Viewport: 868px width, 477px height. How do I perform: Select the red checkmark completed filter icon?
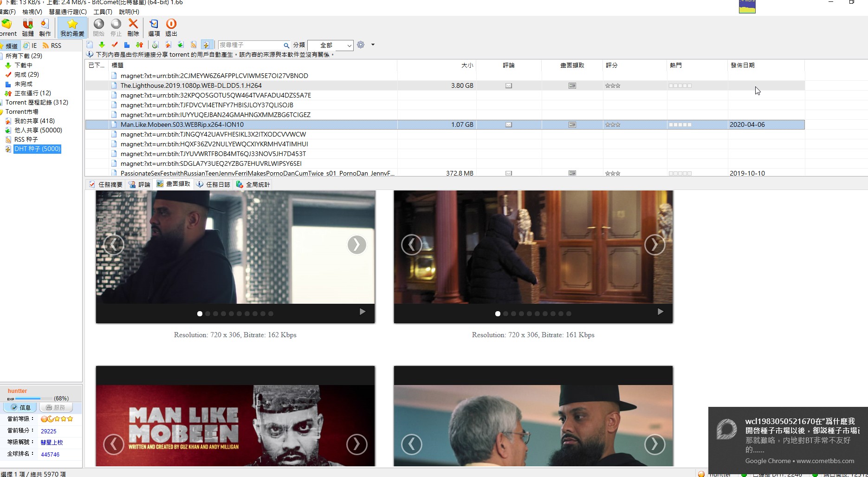click(x=115, y=45)
